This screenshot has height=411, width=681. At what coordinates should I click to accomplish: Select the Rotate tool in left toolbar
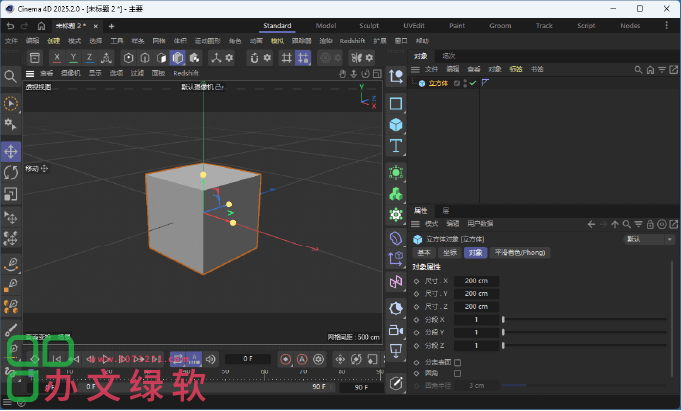pyautogui.click(x=11, y=172)
